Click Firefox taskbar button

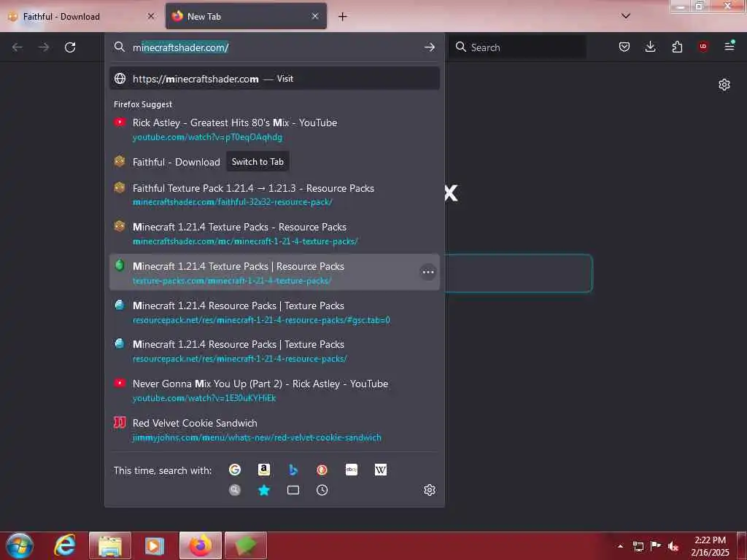tap(201, 545)
